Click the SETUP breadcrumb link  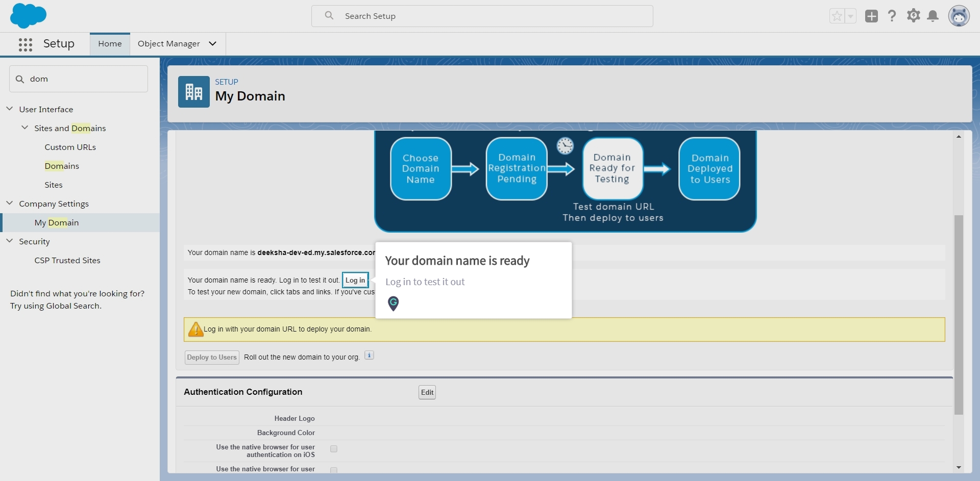227,82
